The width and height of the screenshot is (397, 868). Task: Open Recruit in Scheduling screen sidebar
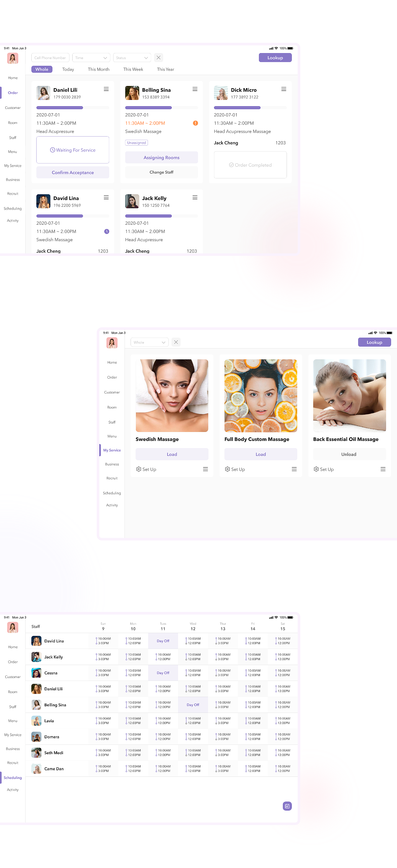[x=13, y=762]
